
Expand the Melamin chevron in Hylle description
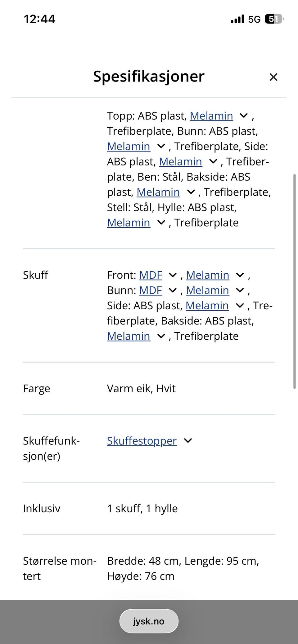pyautogui.click(x=161, y=223)
